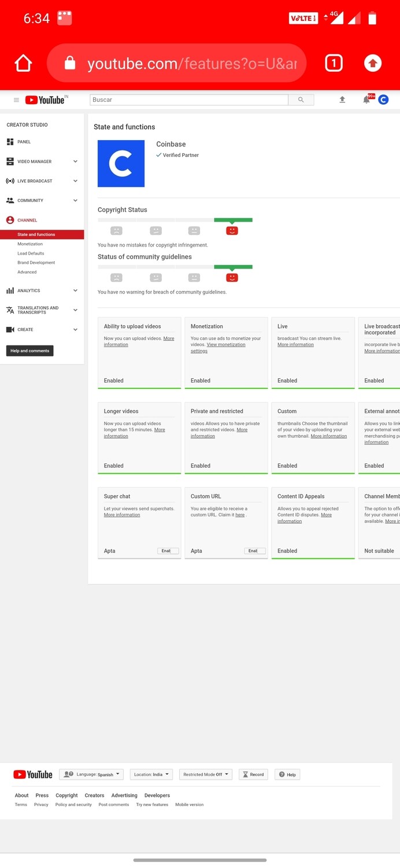
Task: Click the Translations and Transcripts icon
Action: click(x=10, y=310)
